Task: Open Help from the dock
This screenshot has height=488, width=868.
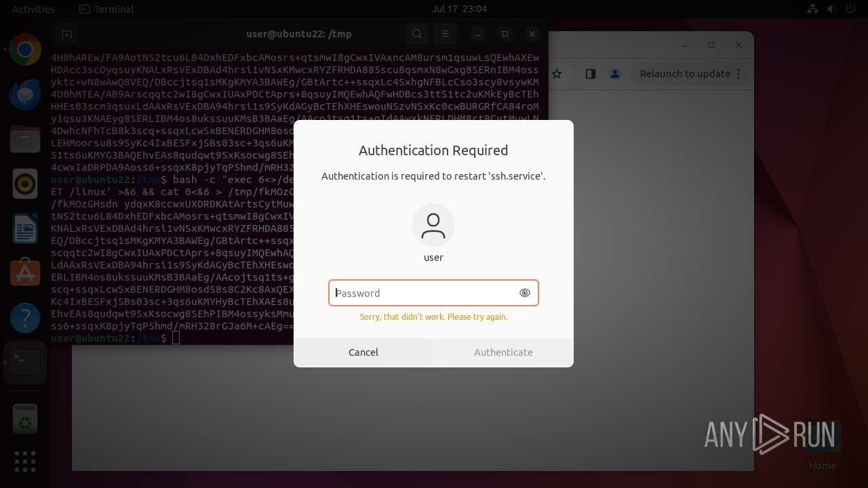Action: tap(25, 317)
